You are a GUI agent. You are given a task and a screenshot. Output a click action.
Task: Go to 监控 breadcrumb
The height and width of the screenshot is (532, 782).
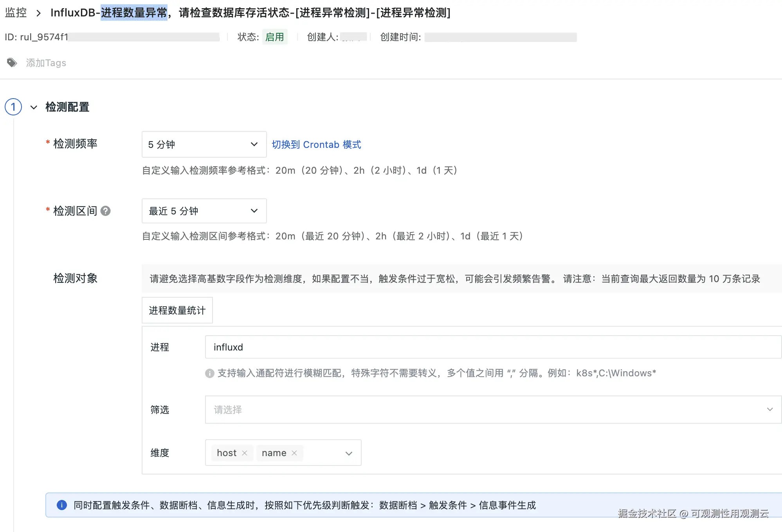click(x=16, y=13)
